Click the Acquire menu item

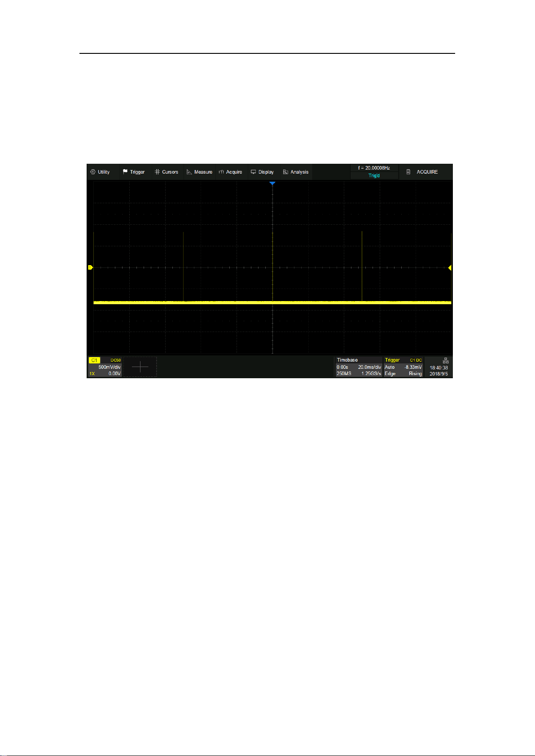pyautogui.click(x=231, y=172)
